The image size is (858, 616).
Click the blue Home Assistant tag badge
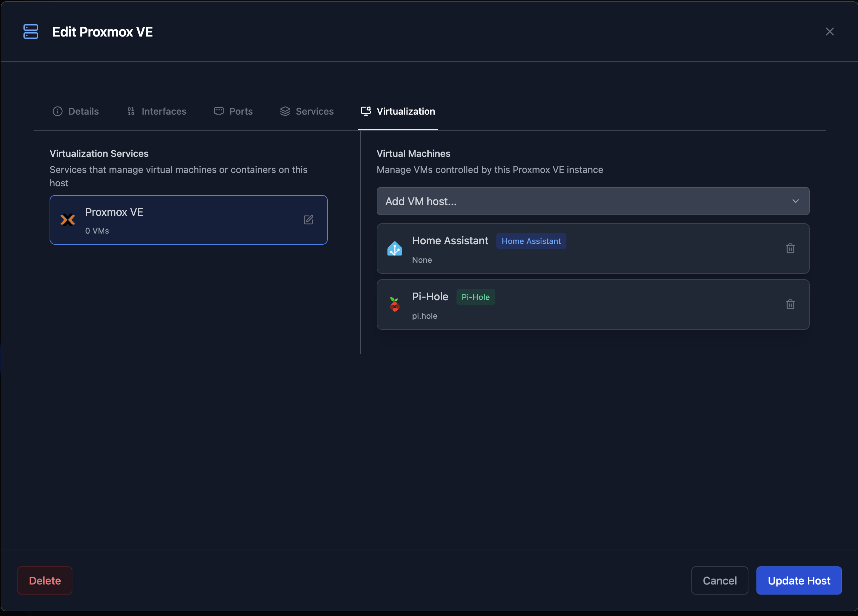(531, 241)
